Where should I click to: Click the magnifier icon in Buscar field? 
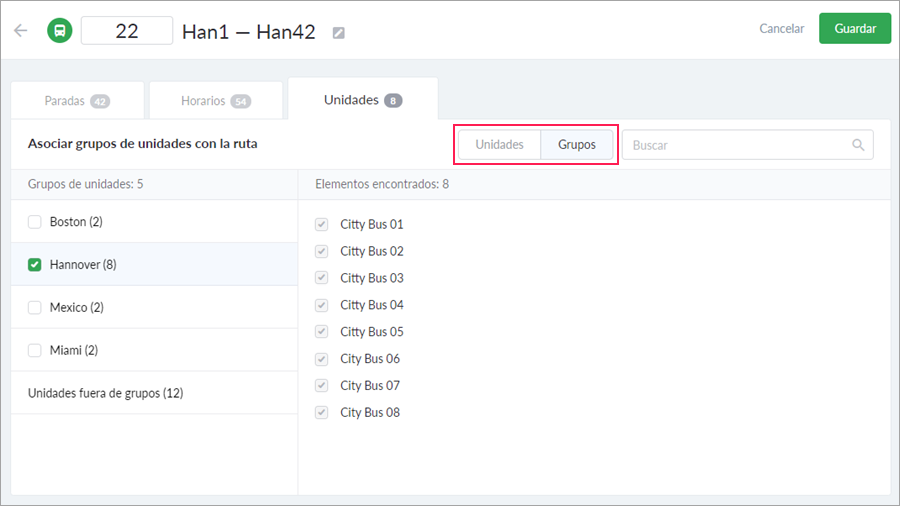(x=858, y=145)
